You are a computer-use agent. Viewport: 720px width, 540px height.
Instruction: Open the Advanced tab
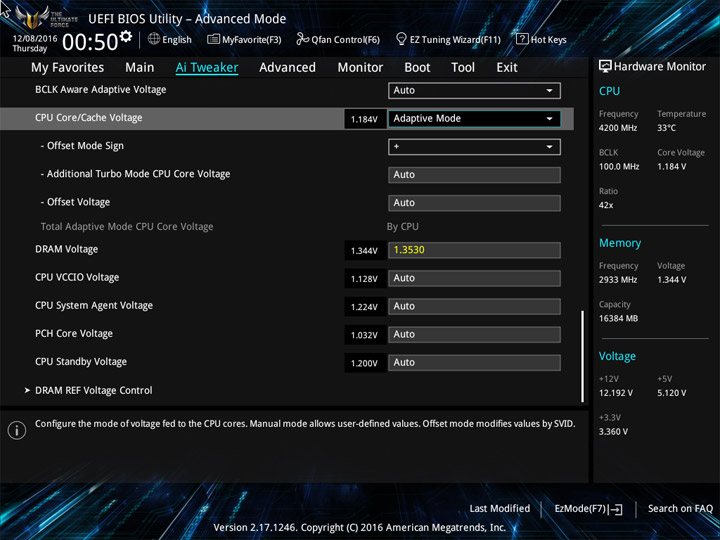287,68
